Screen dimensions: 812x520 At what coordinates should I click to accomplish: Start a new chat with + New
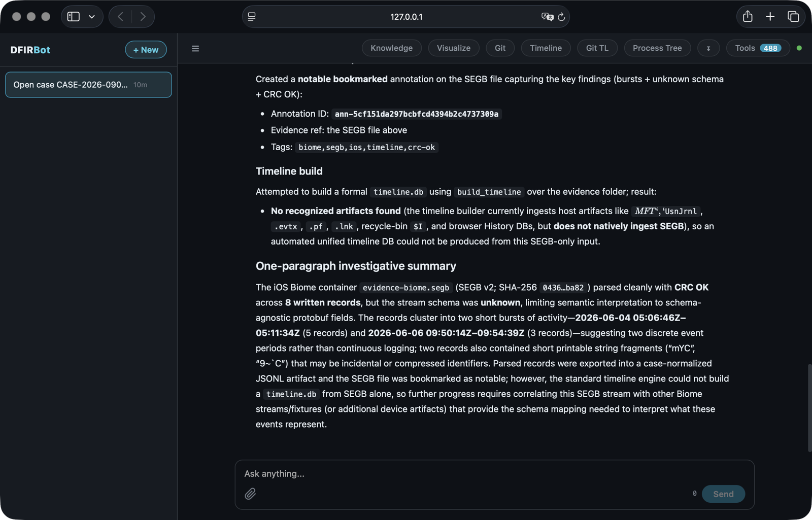tap(146, 50)
